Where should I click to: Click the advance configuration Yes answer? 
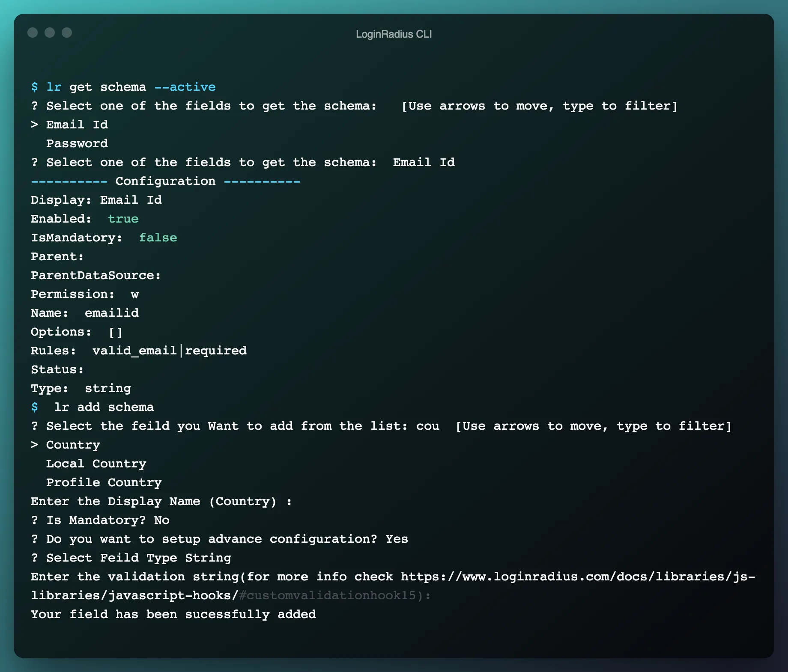click(396, 539)
